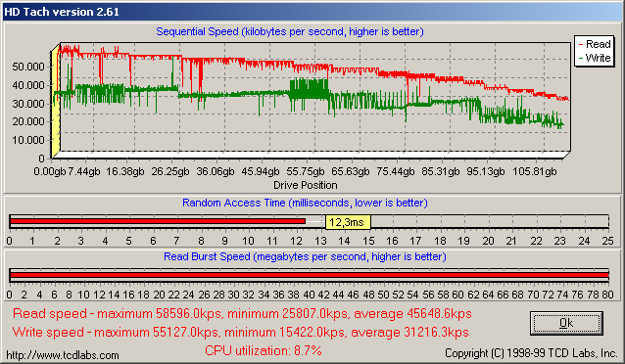The width and height of the screenshot is (625, 364).
Task: Click the 25 mark on access time scale
Action: click(608, 241)
